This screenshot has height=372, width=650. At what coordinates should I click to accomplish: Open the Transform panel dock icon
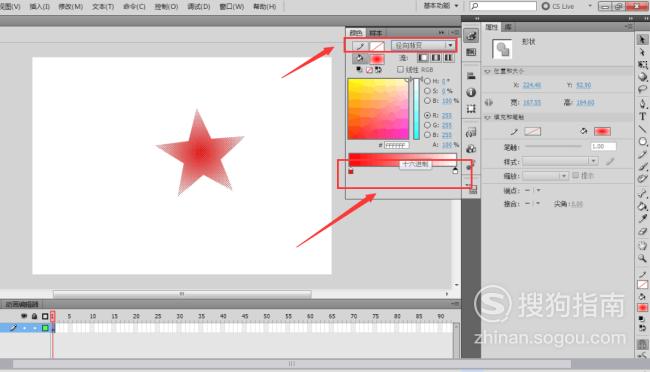tap(471, 109)
